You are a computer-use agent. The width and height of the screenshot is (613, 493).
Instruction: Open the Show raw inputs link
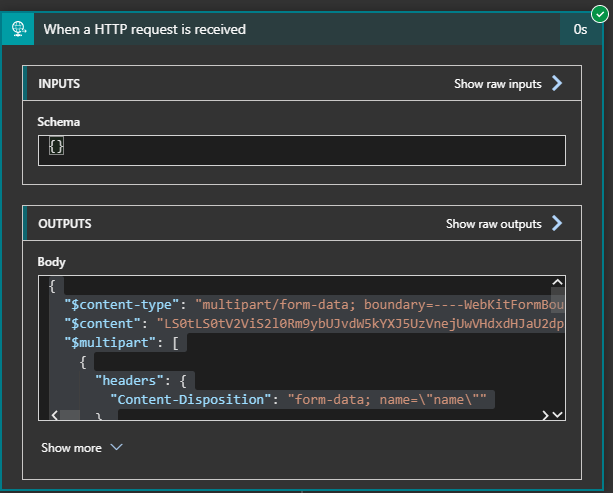[x=497, y=84]
